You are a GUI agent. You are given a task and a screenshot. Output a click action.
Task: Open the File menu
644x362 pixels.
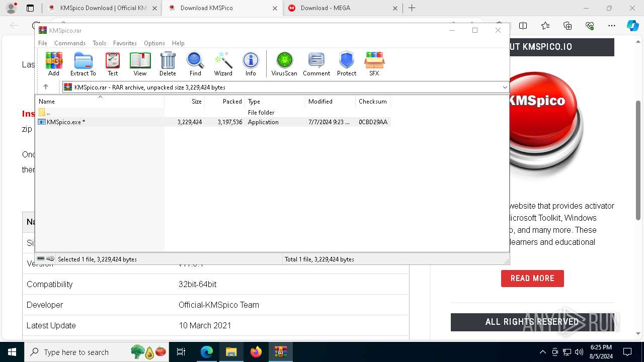43,43
